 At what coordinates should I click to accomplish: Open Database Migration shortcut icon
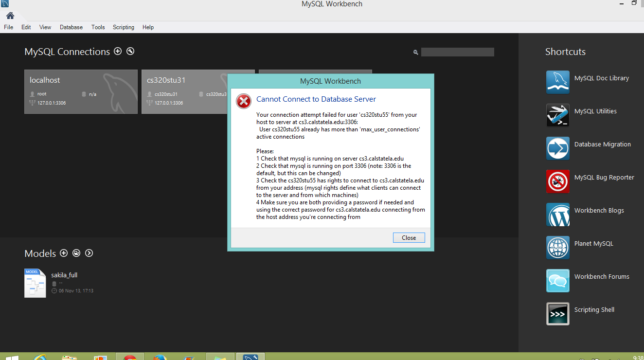point(557,148)
